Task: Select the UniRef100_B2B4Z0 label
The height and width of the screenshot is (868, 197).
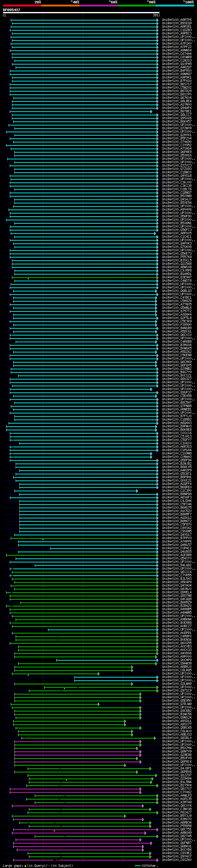Action: (x=177, y=606)
